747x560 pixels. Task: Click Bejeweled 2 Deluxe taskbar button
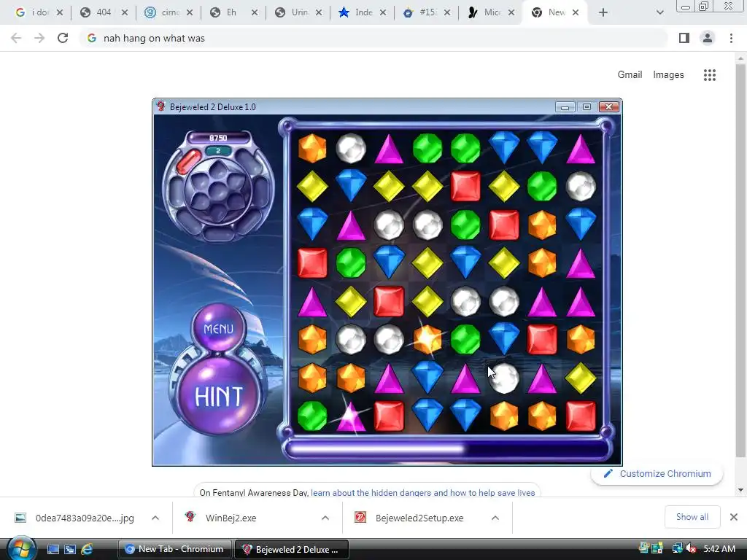[x=292, y=549]
